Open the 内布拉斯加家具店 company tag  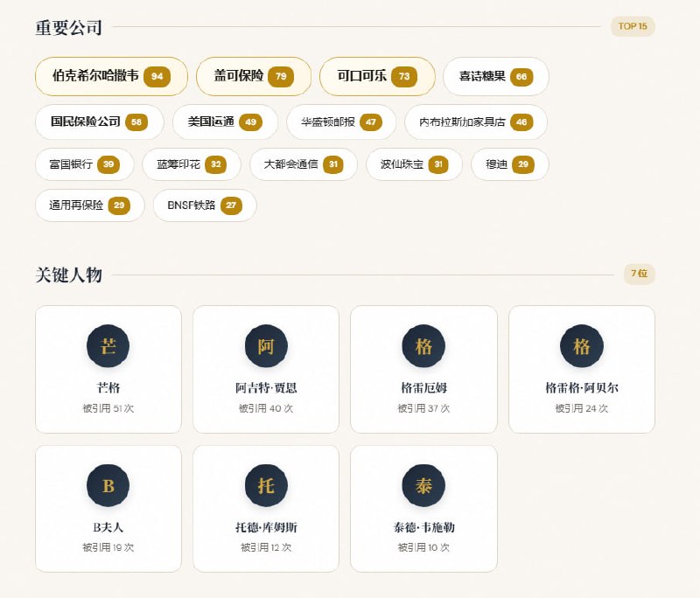pos(475,122)
